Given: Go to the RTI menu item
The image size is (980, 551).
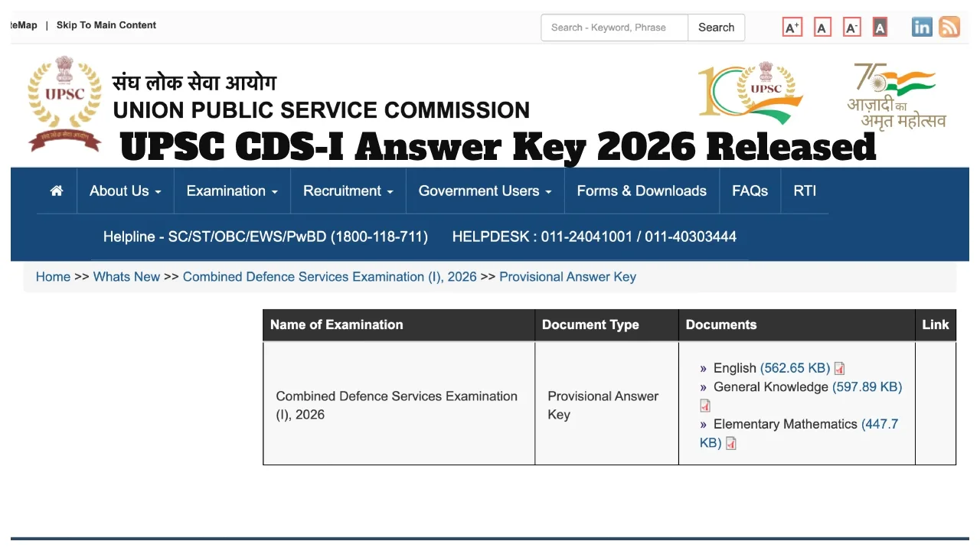Looking at the screenshot, I should click(x=805, y=191).
